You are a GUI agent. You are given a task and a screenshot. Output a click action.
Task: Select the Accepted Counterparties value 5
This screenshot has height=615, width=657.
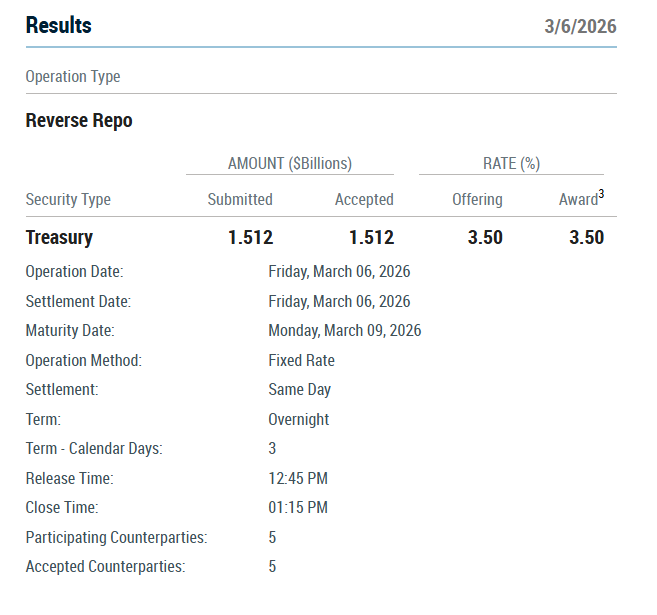click(272, 567)
